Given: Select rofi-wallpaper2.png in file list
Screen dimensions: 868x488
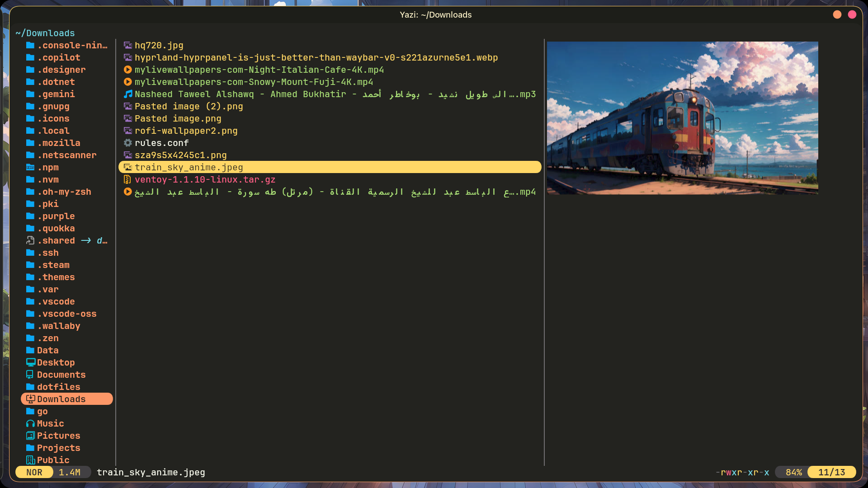Looking at the screenshot, I should (x=186, y=131).
